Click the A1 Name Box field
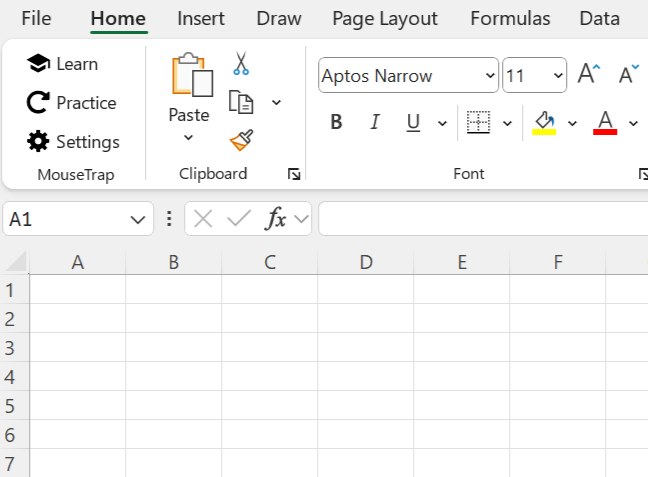Screen dimensions: 648x477 pyautogui.click(x=78, y=219)
